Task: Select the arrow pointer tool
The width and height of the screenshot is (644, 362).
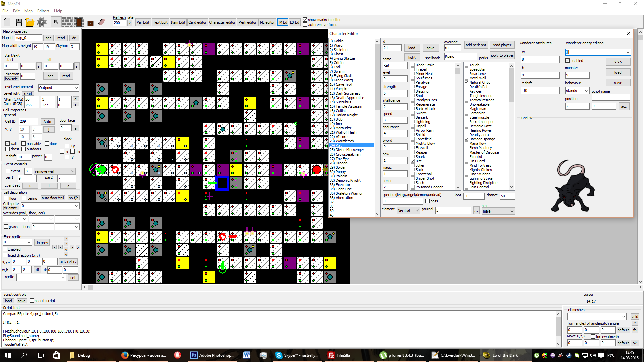Action: [x=56, y=22]
